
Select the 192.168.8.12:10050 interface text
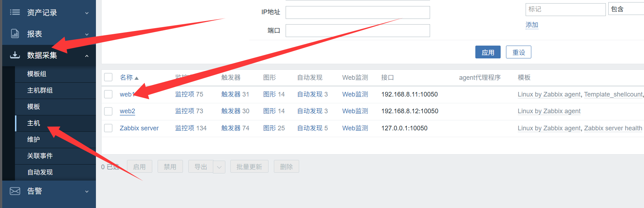[x=410, y=111]
